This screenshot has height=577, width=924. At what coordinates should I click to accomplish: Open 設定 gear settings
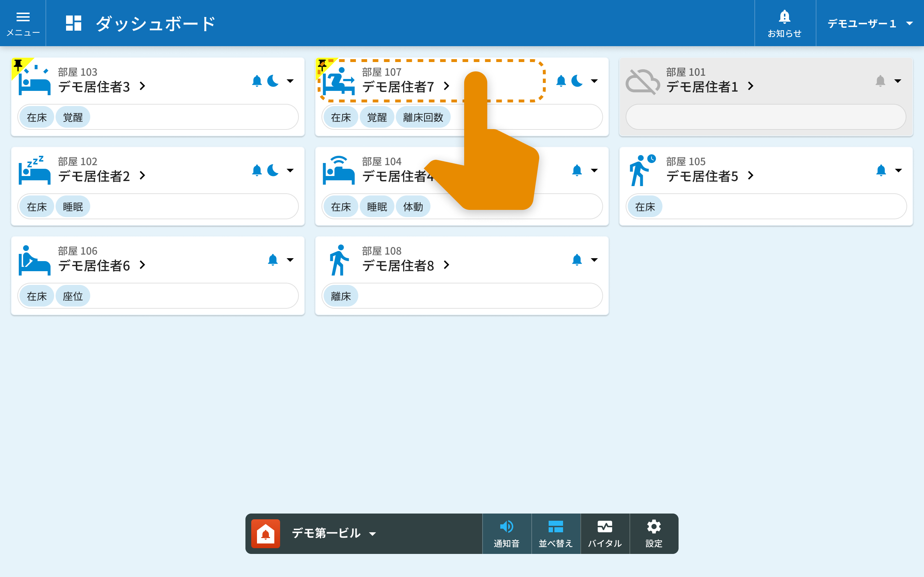(654, 533)
